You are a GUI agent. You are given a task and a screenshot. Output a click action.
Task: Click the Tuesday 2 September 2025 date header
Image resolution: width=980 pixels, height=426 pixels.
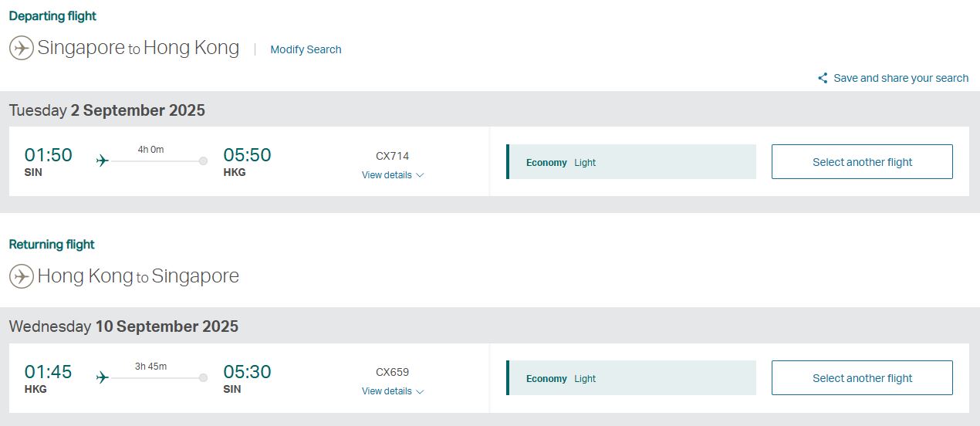pos(107,110)
